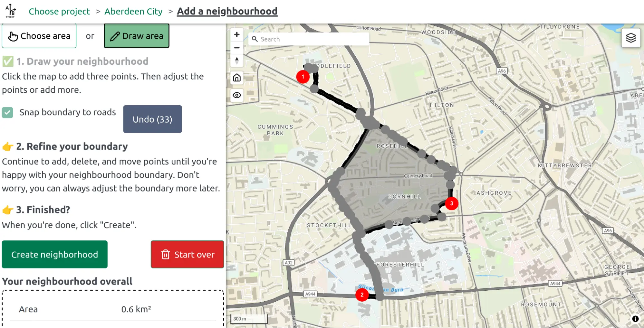Open the map layers panel
The height and width of the screenshot is (328, 644).
coord(631,38)
